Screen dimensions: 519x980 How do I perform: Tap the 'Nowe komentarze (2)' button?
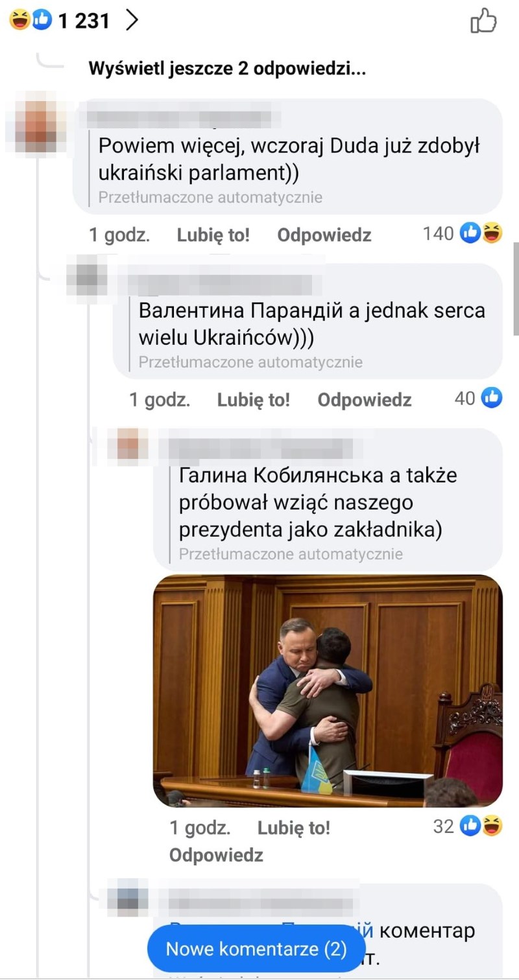[x=256, y=950]
